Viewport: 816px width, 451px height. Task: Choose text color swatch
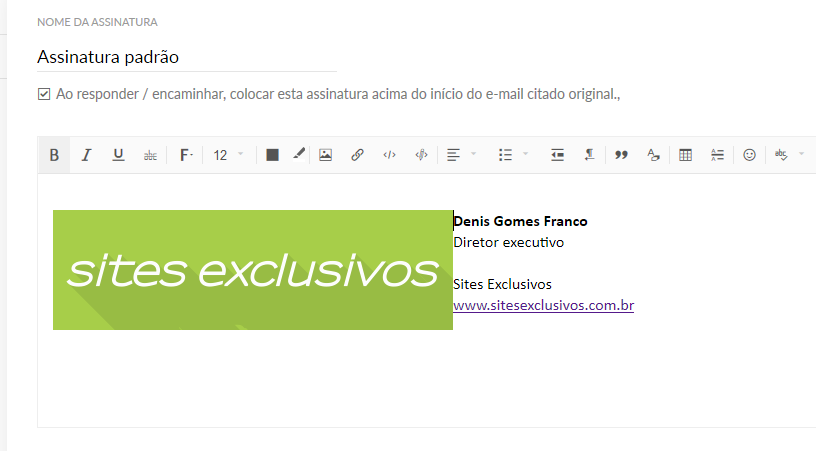point(272,155)
